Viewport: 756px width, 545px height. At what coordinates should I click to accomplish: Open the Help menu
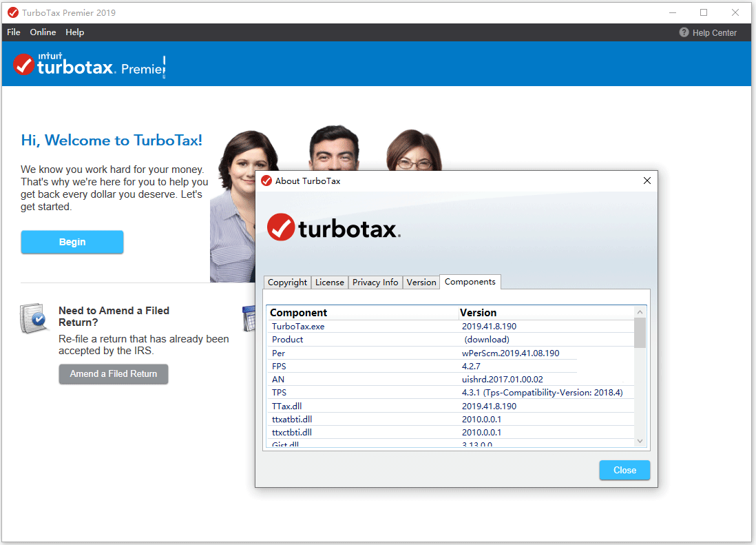pyautogui.click(x=75, y=32)
